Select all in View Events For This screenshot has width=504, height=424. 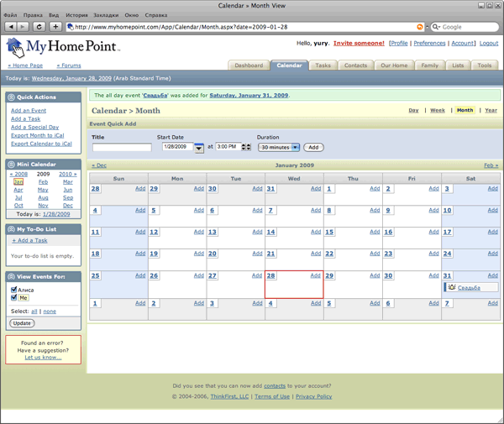point(34,311)
